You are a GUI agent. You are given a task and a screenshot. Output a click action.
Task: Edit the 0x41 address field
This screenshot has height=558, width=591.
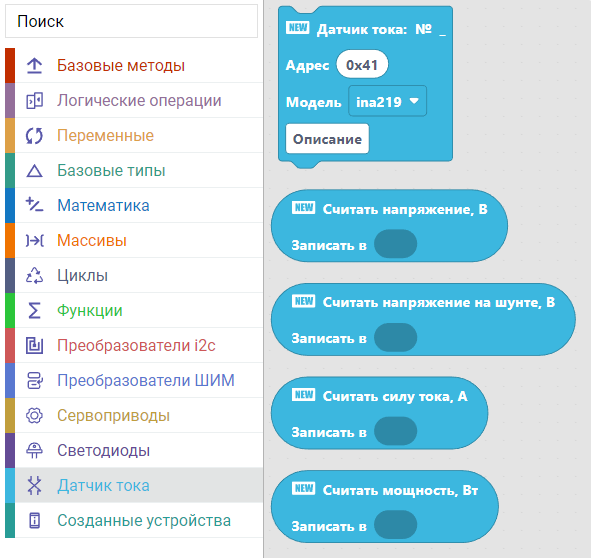coord(362,64)
